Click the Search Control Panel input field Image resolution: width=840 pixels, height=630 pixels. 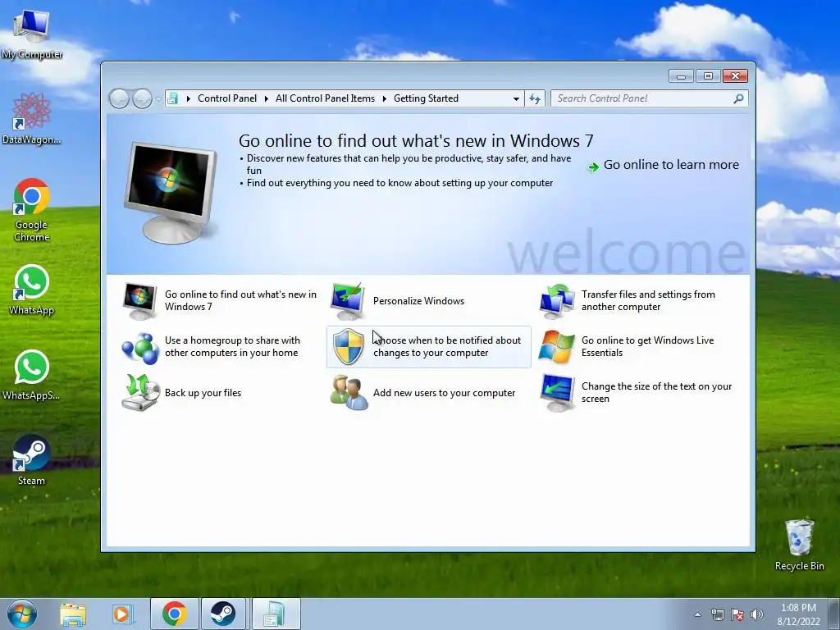[x=641, y=98]
